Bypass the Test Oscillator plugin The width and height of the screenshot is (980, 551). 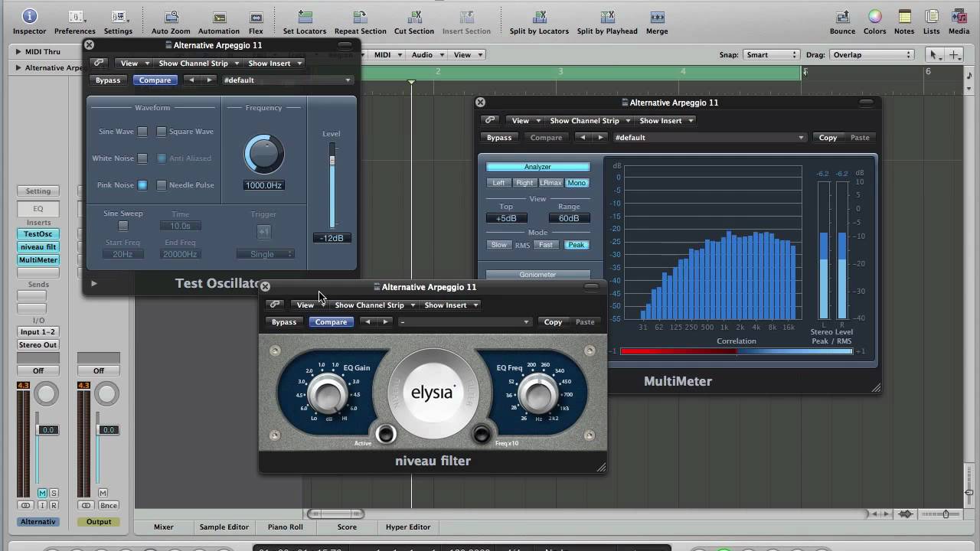[x=108, y=80]
